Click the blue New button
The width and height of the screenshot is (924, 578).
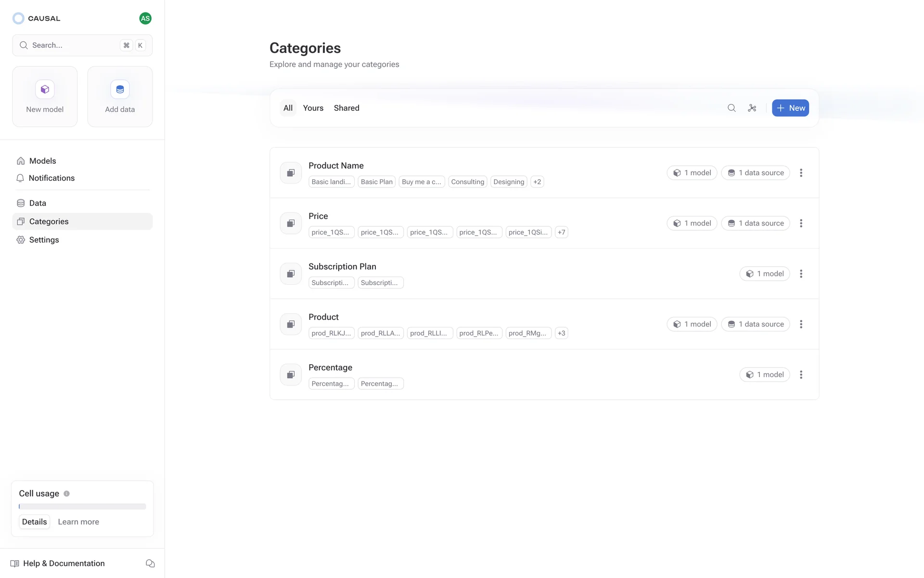pyautogui.click(x=790, y=108)
